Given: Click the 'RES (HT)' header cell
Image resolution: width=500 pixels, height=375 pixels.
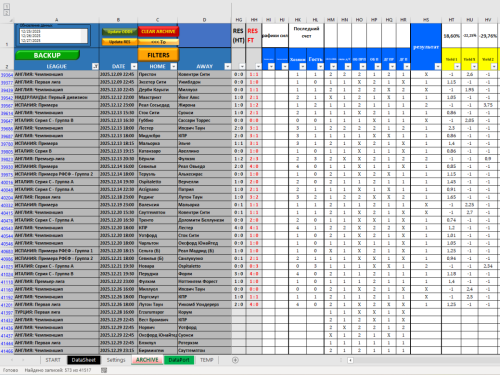Looking at the screenshot, I should (x=238, y=35).
